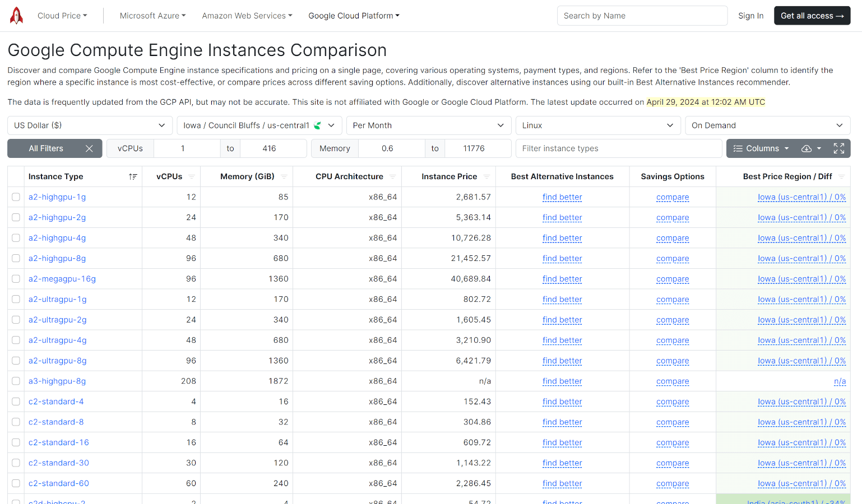Viewport: 862px width, 504px height.
Task: Open find better for a2-megagpu-16g
Action: pyautogui.click(x=562, y=279)
